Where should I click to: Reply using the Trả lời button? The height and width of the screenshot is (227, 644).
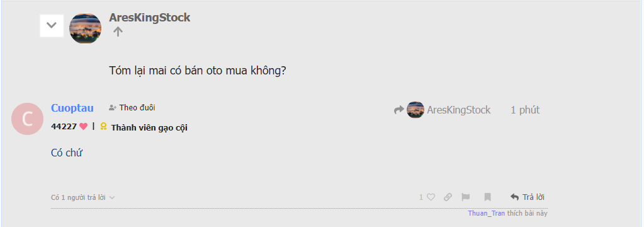528,197
